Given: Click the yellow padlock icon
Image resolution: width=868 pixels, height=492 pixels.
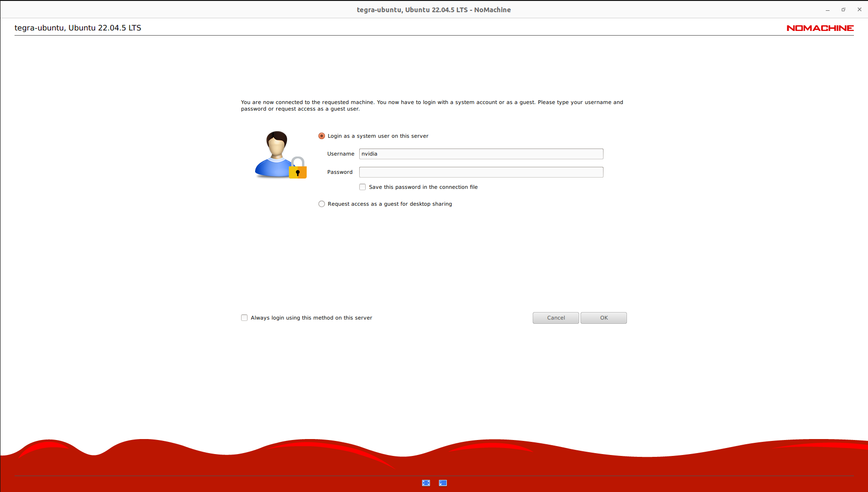Looking at the screenshot, I should coord(298,169).
